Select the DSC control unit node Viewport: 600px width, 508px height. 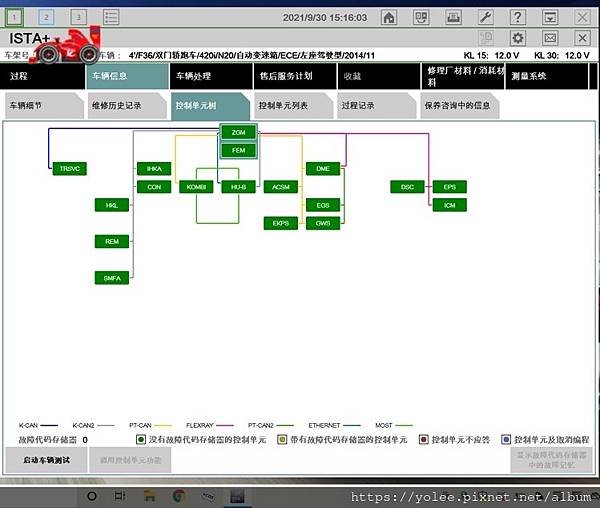(x=408, y=187)
